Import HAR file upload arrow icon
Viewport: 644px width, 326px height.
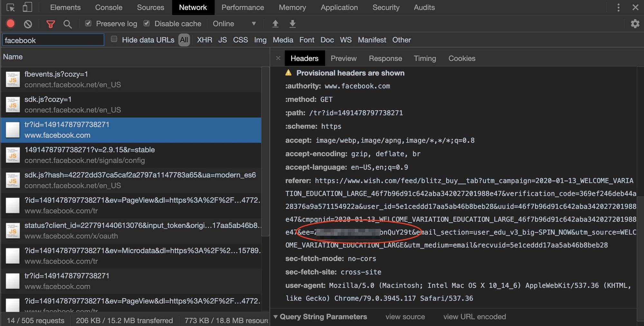[x=275, y=23]
